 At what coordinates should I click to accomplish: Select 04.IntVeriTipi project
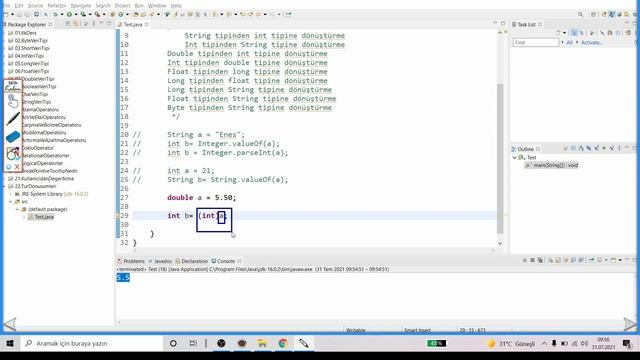(29, 56)
